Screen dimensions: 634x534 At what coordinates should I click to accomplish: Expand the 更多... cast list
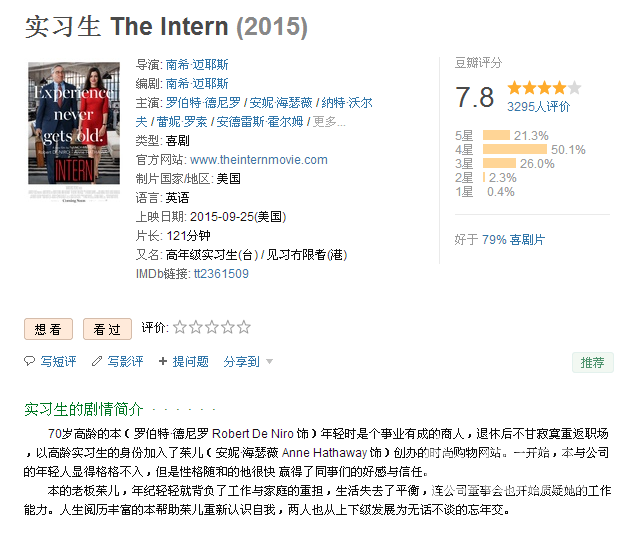[x=329, y=122]
